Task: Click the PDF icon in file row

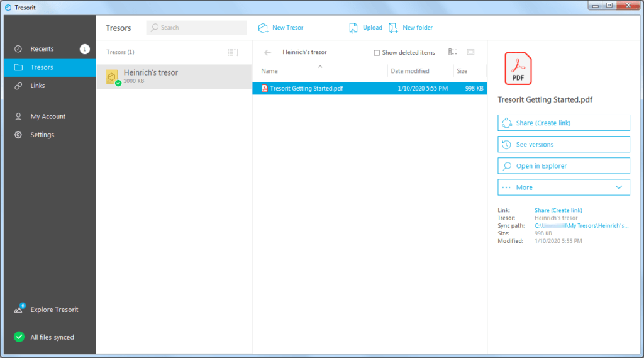Action: point(265,88)
